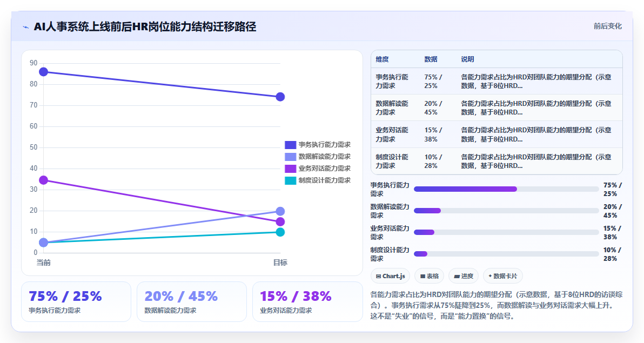644x343 pixels.
Task: Click the 20% / 45% value beside the progress bar
Action: [x=612, y=211]
